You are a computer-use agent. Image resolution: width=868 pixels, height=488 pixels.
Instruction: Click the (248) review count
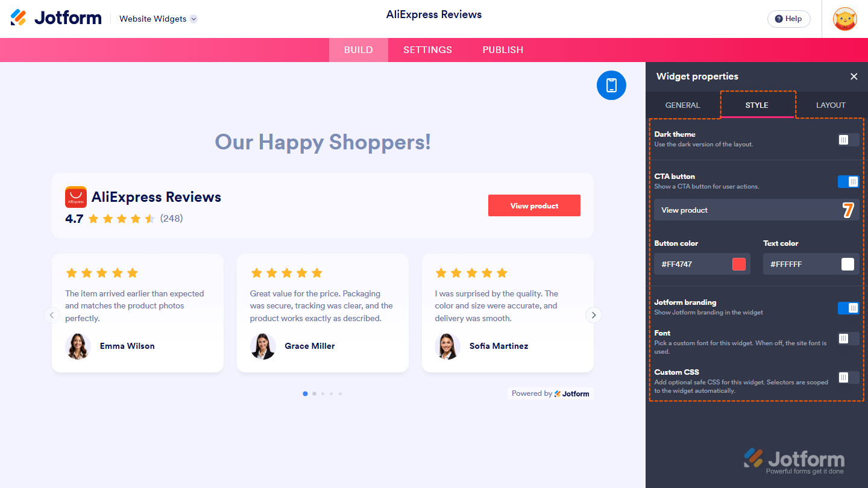click(172, 219)
